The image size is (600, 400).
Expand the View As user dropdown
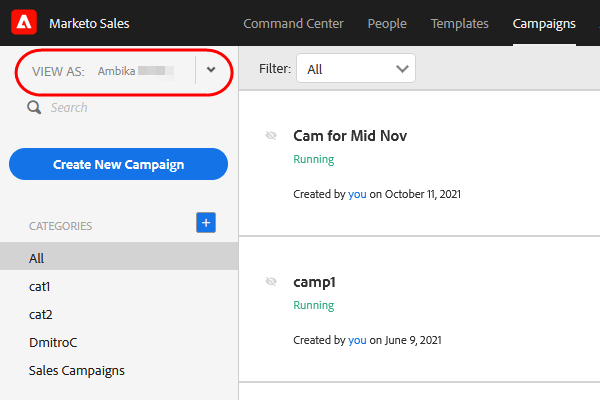(x=210, y=70)
